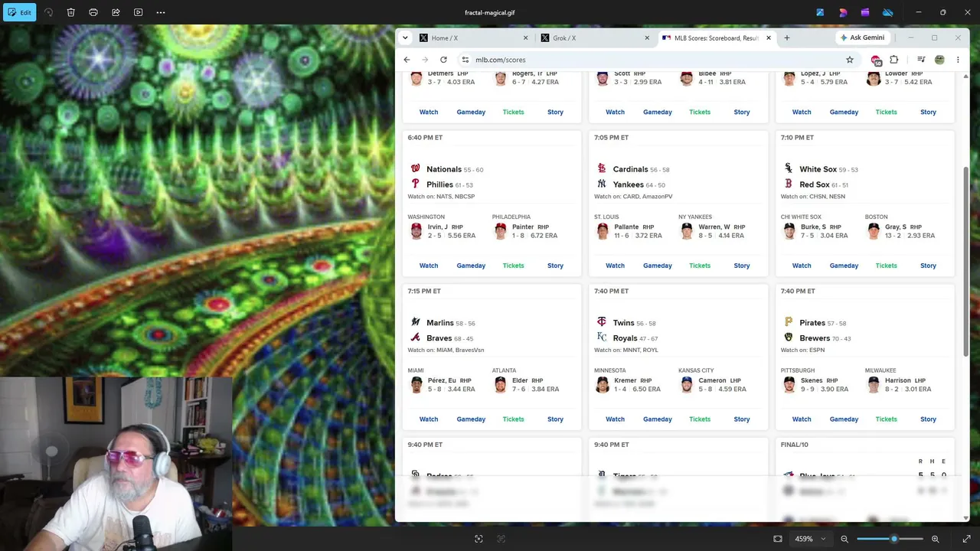Open the Chrome extensions puzzle icon

[893, 60]
